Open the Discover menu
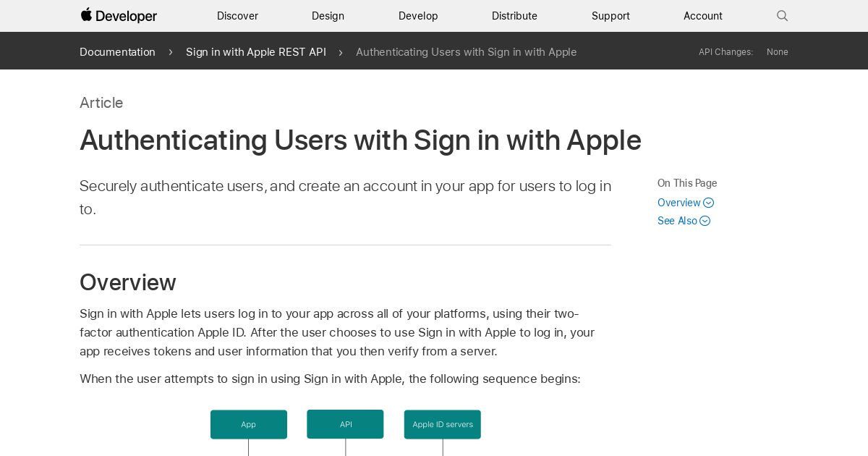 [x=237, y=16]
